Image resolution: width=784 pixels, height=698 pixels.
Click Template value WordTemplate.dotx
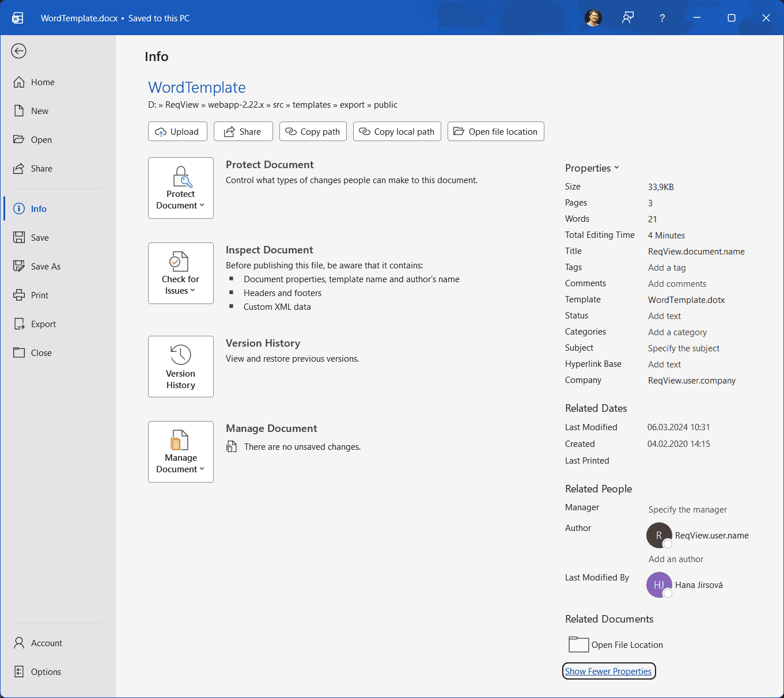pyautogui.click(x=686, y=300)
